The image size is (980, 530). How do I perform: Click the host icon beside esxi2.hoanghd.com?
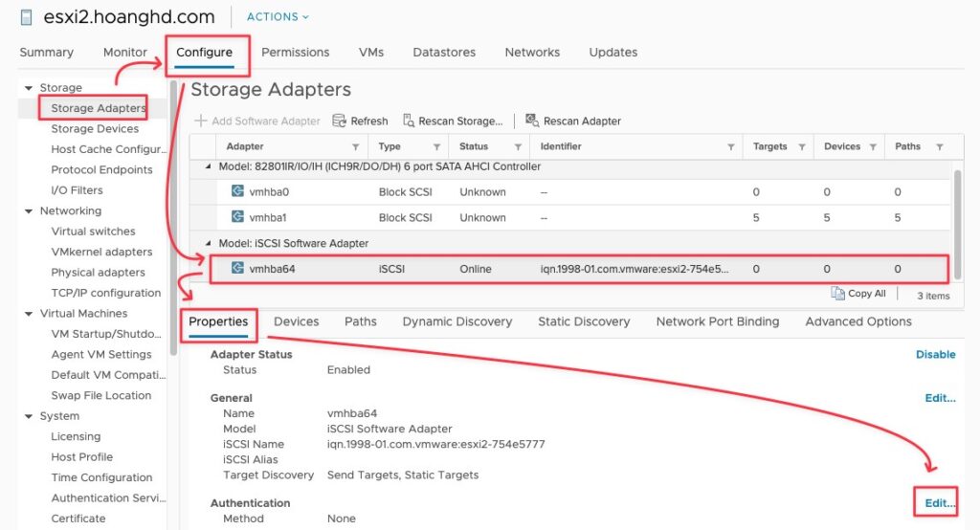pyautogui.click(x=26, y=17)
